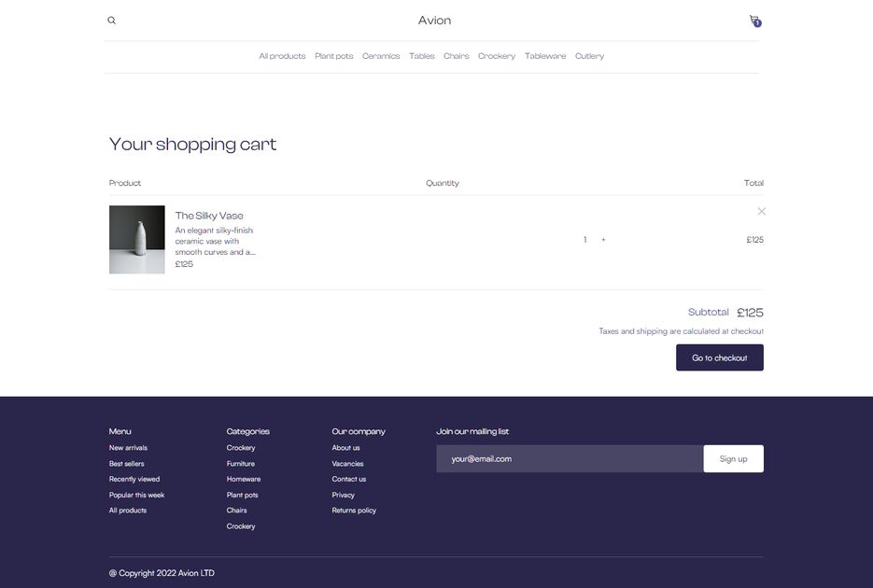Click the Silky Vase quantity value 1

585,240
